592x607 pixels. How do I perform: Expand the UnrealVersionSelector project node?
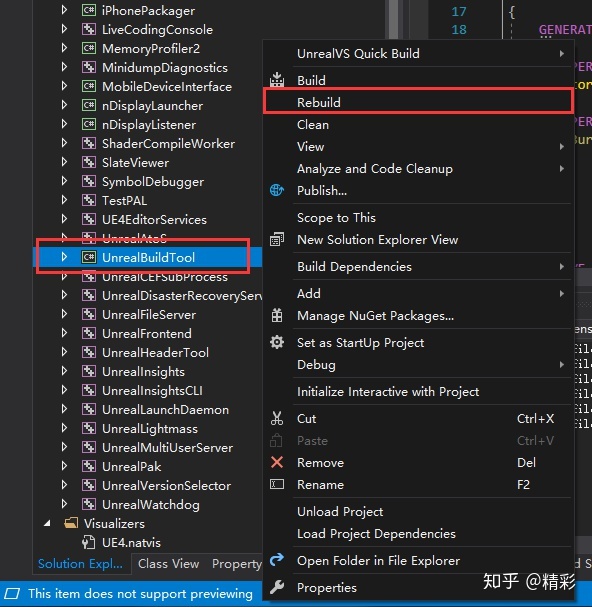64,485
